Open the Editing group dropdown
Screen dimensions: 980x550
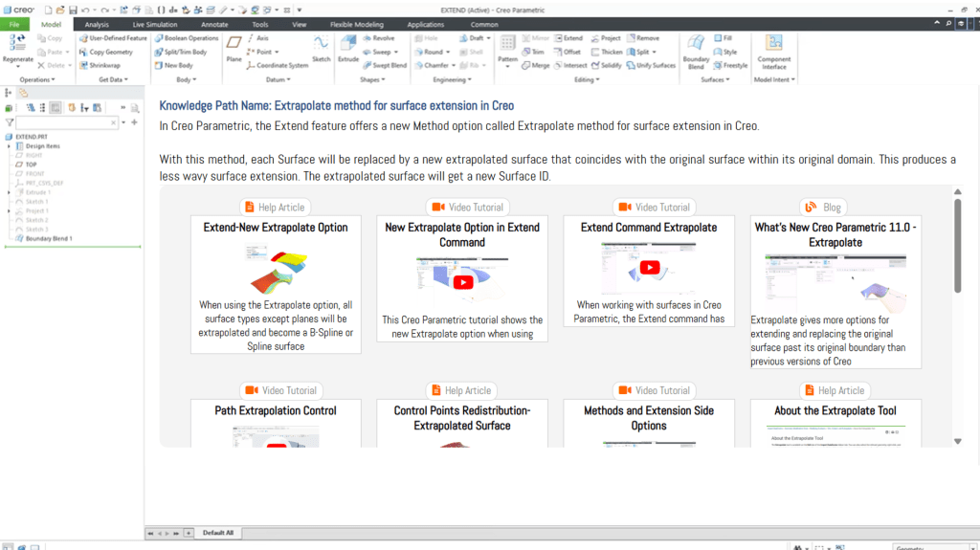click(x=586, y=80)
